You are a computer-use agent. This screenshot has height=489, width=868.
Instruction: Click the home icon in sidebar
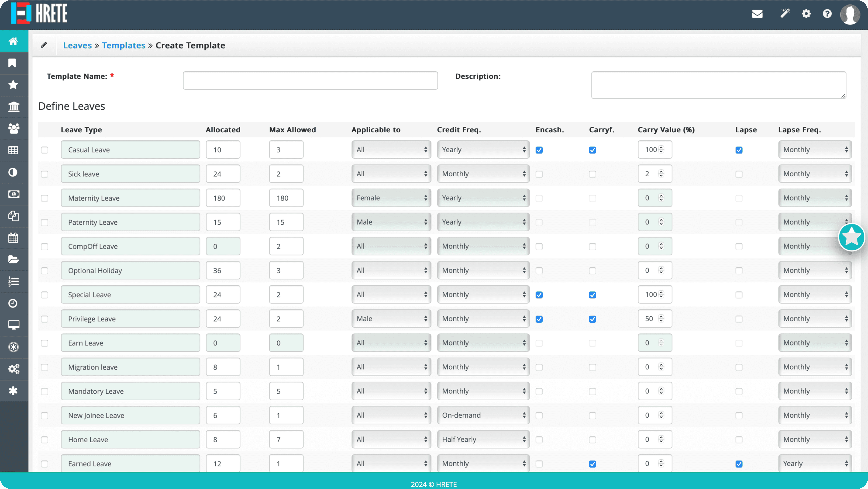13,41
